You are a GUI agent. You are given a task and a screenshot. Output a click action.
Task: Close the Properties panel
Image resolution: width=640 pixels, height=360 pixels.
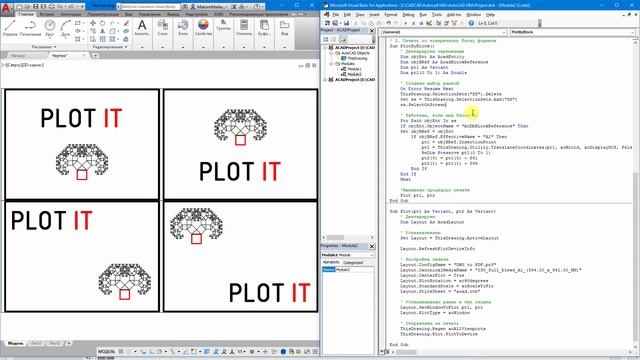372,246
